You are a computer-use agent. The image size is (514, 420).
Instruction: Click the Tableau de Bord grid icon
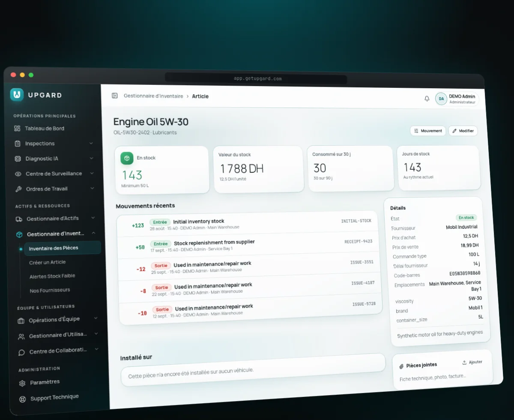point(17,128)
